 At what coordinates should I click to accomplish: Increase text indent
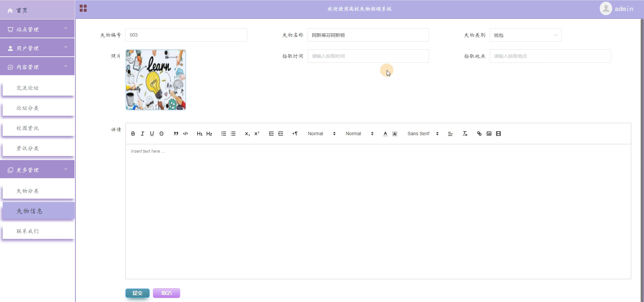coord(281,134)
